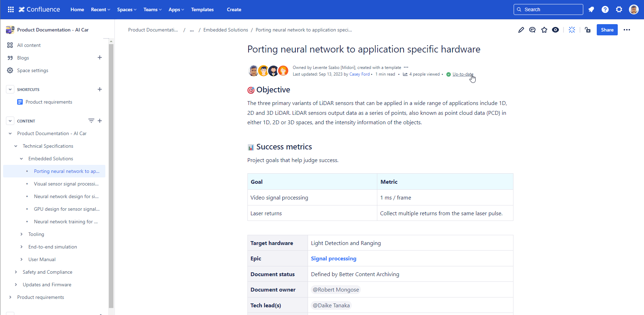Open inline comments icon
644x315 pixels.
pos(532,30)
